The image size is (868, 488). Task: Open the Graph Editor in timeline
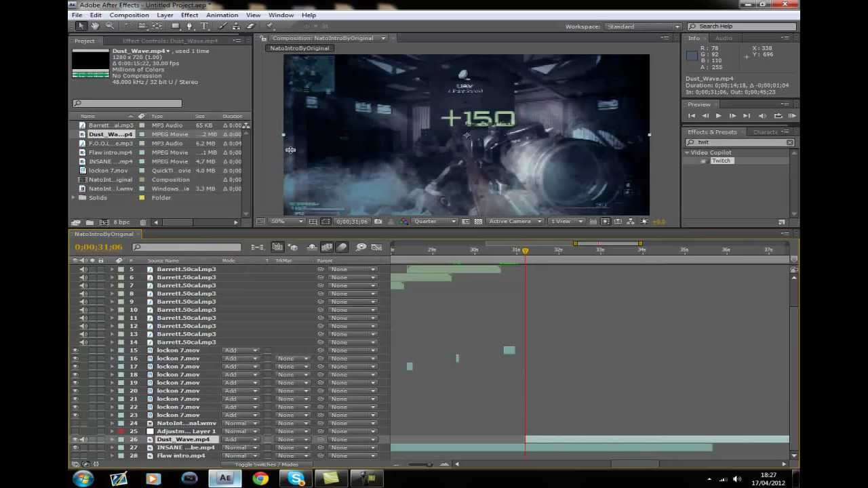[x=377, y=247]
